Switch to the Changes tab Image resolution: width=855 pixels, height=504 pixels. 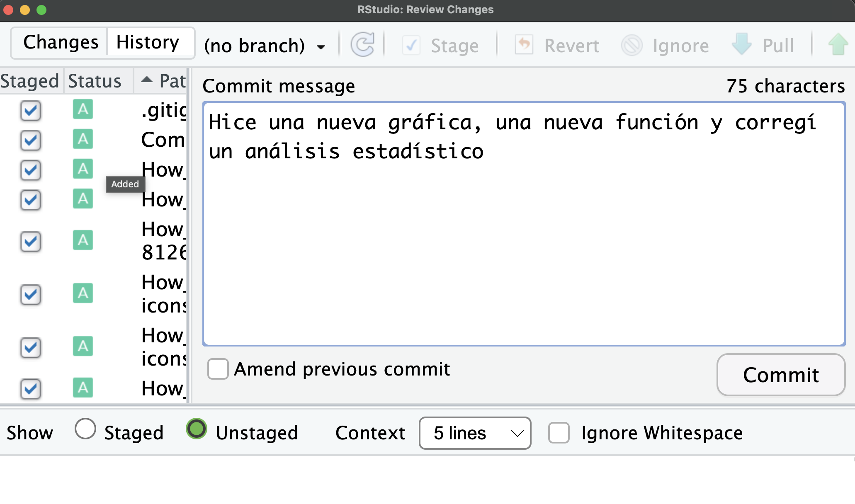tap(61, 42)
